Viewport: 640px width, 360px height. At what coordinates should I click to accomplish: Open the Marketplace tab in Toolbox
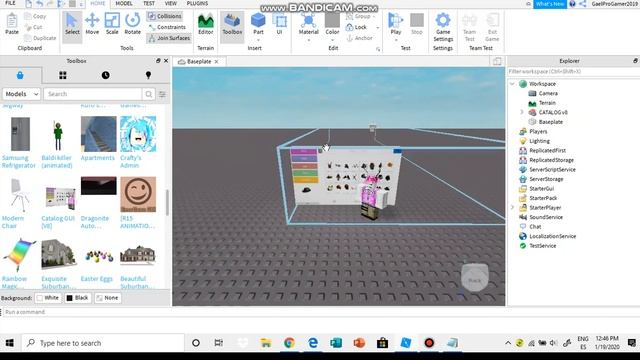[x=20, y=75]
